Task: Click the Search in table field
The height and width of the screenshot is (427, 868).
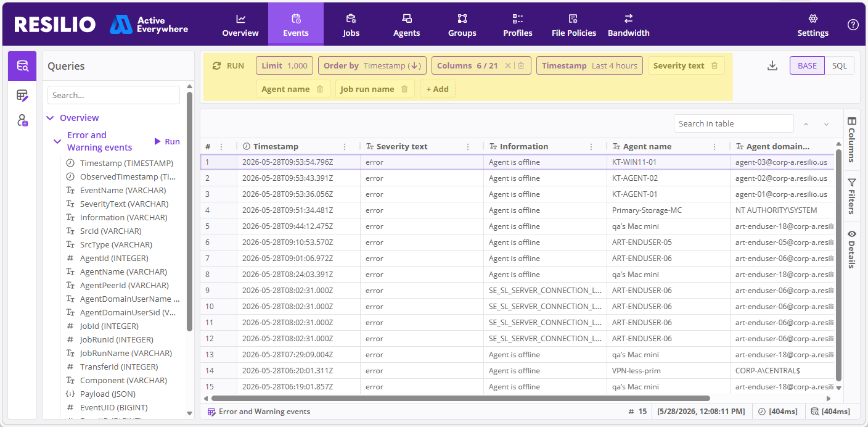Action: coord(734,123)
